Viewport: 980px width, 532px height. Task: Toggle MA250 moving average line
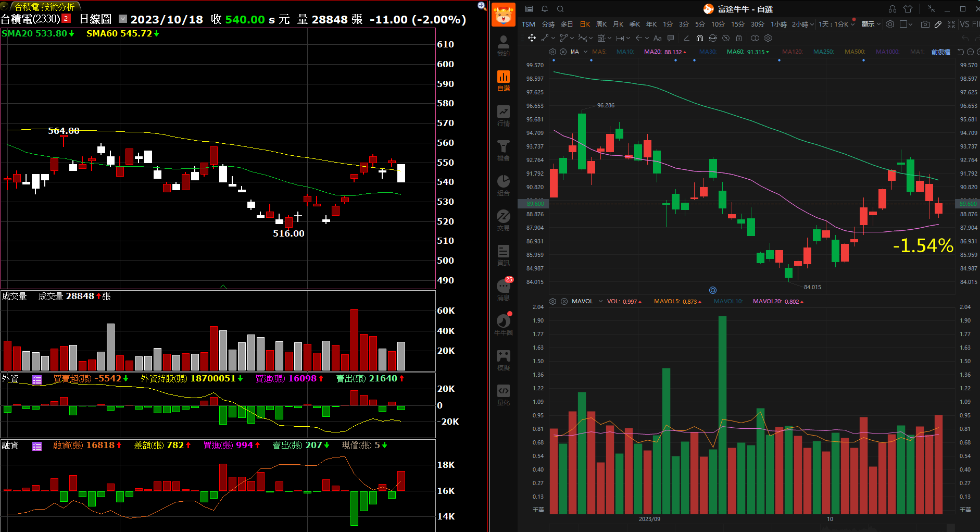(x=823, y=52)
